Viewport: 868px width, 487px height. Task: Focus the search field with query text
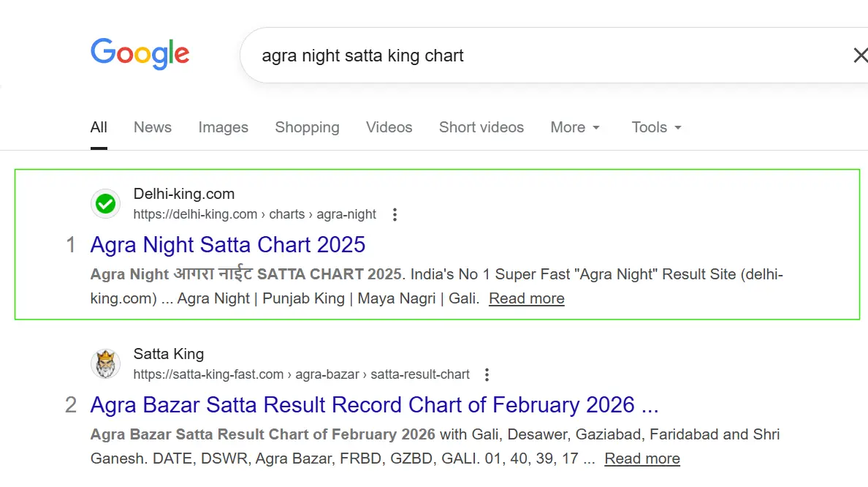[511, 56]
